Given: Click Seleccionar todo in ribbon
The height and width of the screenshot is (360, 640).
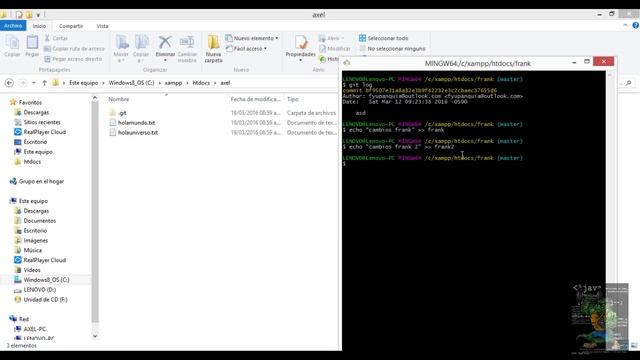Looking at the screenshot, I should click(x=384, y=38).
